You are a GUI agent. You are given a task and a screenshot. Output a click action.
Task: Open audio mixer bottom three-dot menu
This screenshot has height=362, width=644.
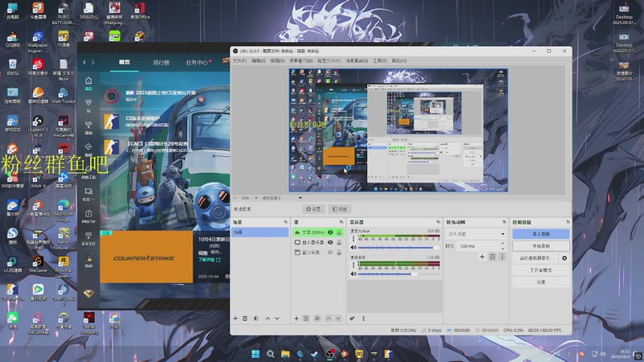(364, 319)
